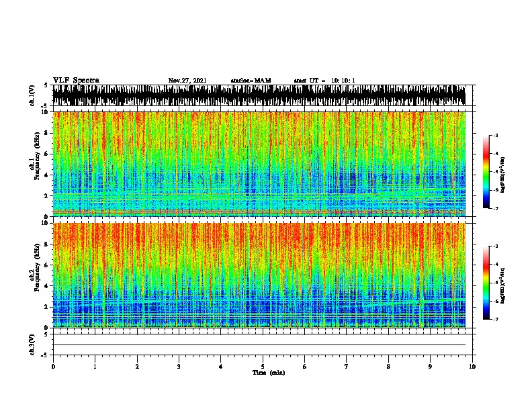Click the ch.1 frequency axis "10" tick
The height and width of the screenshot is (411, 532).
(45, 112)
